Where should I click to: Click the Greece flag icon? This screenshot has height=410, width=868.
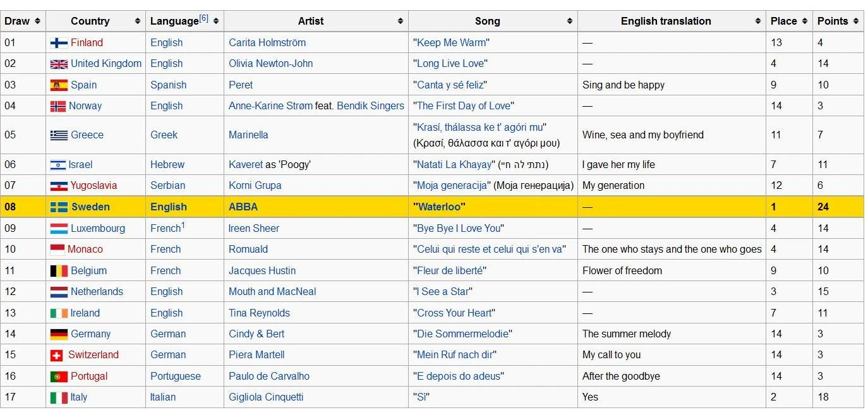(59, 135)
